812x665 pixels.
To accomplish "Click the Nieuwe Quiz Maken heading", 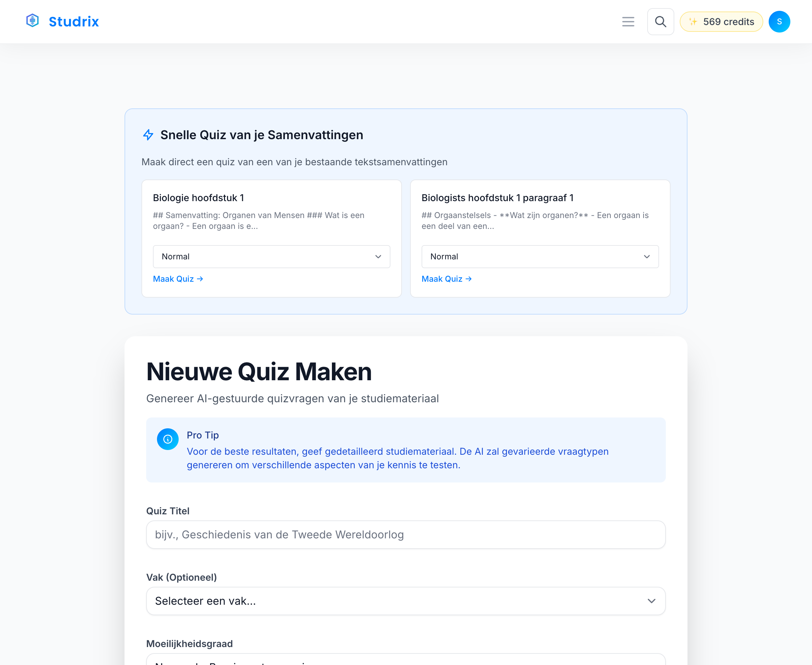I will click(x=259, y=371).
